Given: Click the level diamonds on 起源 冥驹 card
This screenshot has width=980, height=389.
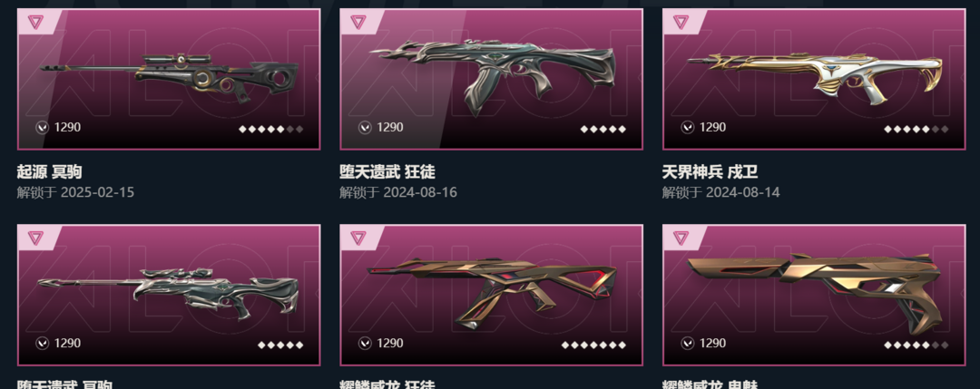Looking at the screenshot, I should [271, 130].
